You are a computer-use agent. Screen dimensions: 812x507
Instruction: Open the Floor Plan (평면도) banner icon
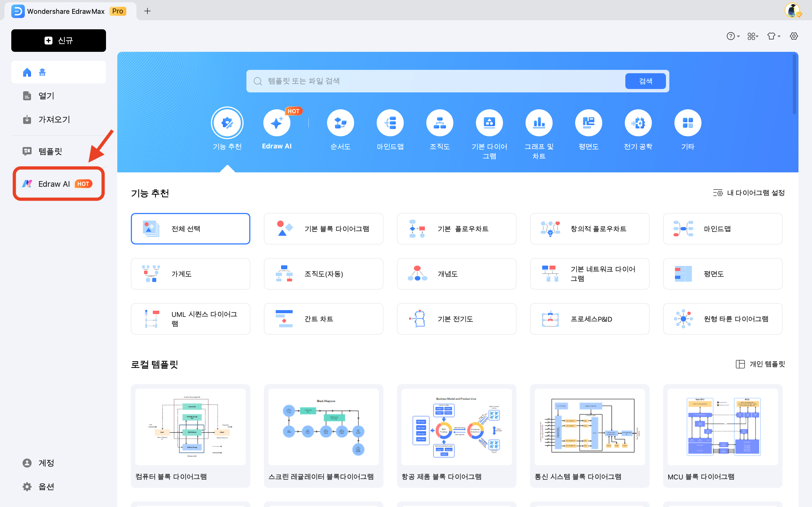(x=588, y=123)
